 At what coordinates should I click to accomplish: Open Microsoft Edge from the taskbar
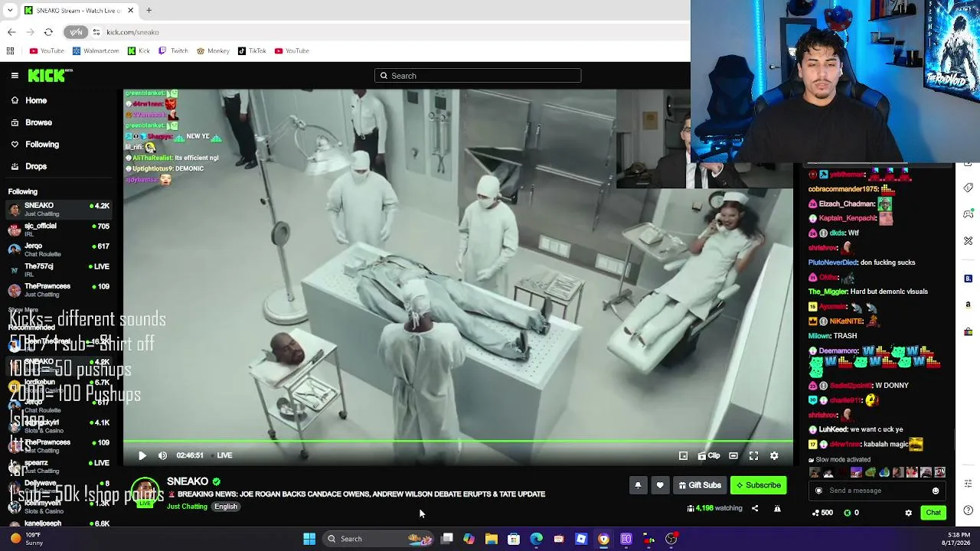click(537, 539)
